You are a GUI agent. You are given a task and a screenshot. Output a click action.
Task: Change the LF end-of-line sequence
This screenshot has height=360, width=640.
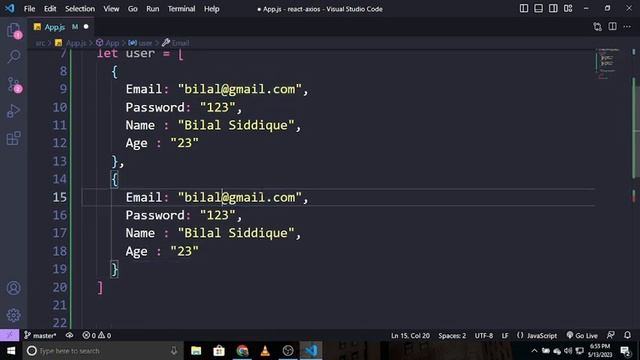(505, 336)
